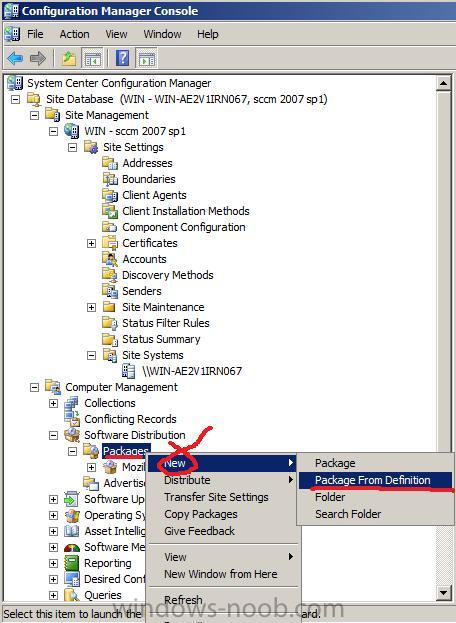This screenshot has height=623, width=456.
Task: Select the Discovery Methods tree item
Action: [168, 275]
